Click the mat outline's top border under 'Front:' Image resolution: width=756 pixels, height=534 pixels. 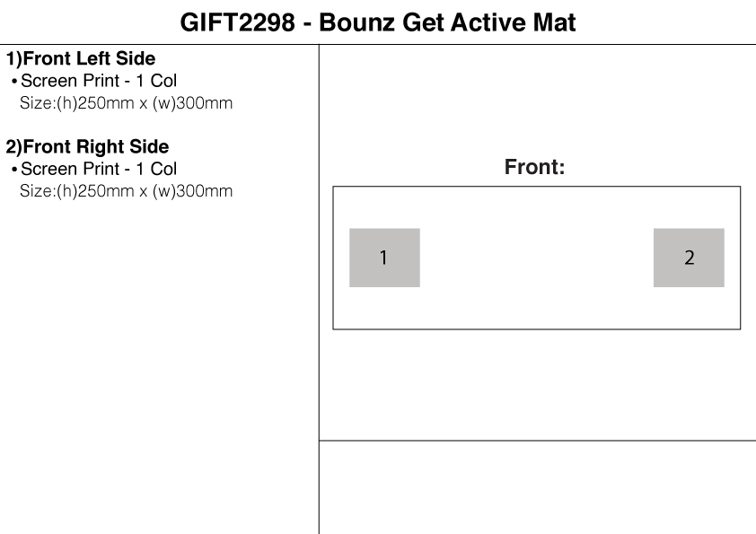(x=536, y=187)
